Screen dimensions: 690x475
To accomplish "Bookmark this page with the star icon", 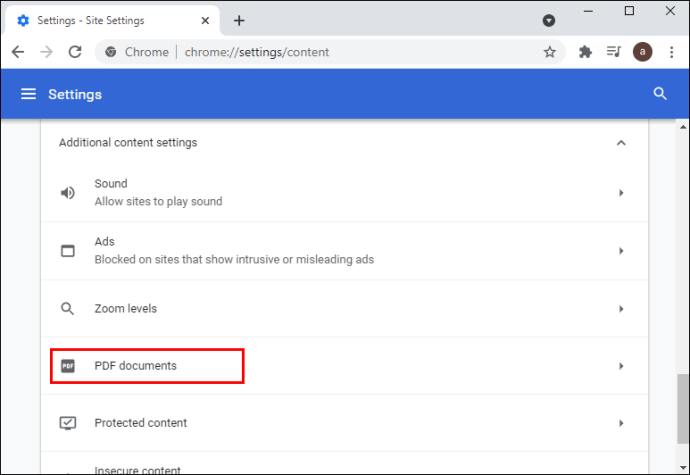I will pos(550,52).
